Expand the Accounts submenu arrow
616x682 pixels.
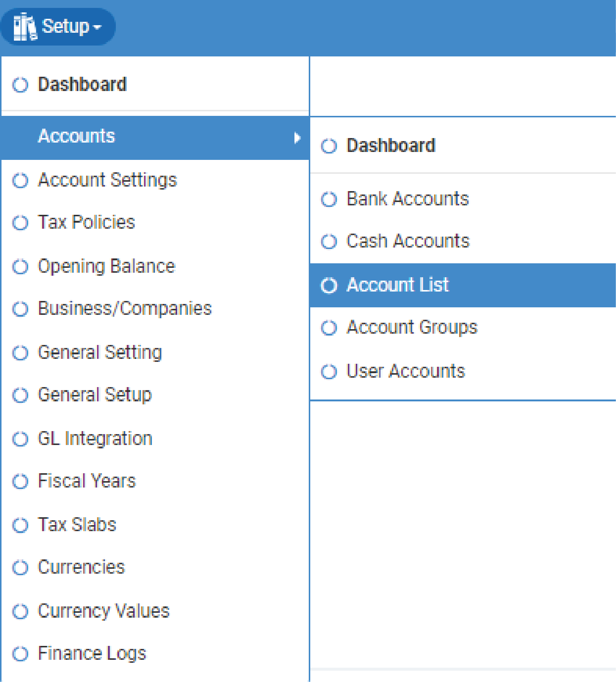297,138
